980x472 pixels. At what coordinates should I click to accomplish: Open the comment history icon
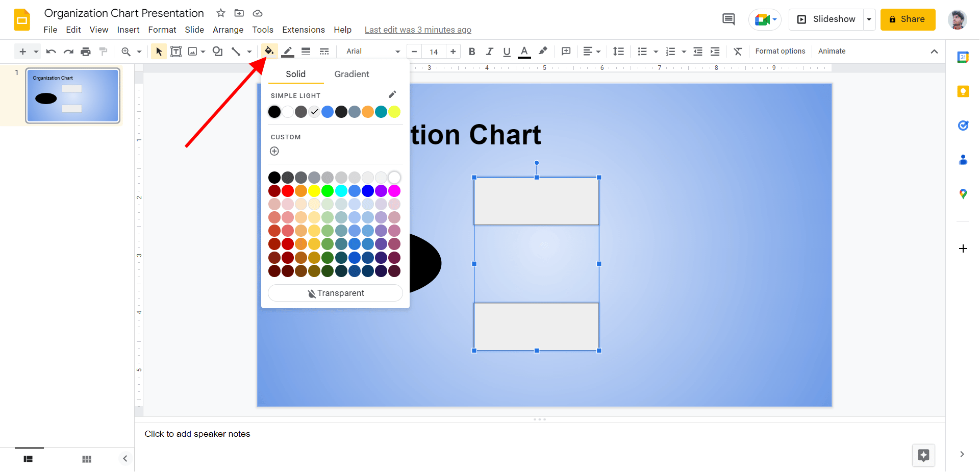pyautogui.click(x=728, y=19)
